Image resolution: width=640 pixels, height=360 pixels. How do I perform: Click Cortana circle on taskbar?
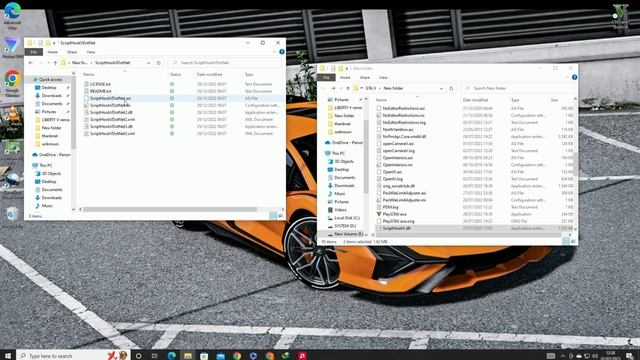click(138, 356)
